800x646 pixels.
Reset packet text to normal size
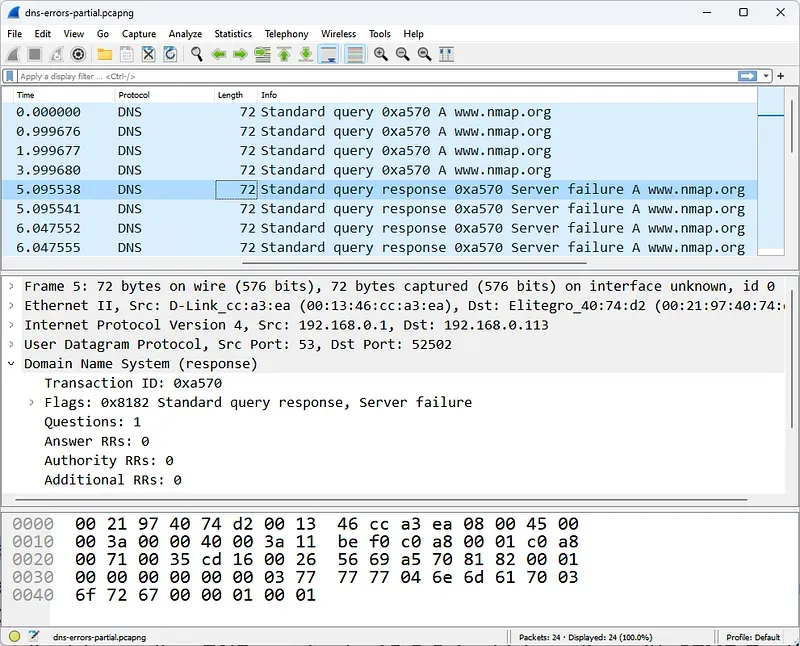click(x=424, y=54)
